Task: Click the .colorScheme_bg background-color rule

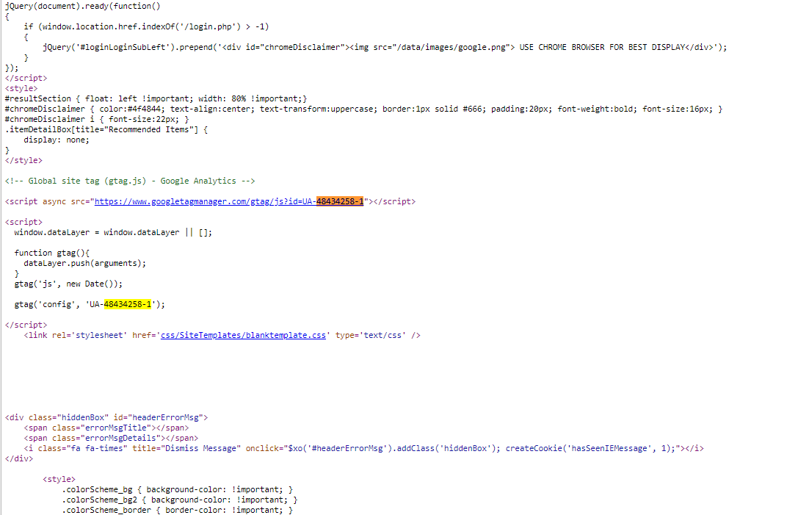Action: point(177,489)
